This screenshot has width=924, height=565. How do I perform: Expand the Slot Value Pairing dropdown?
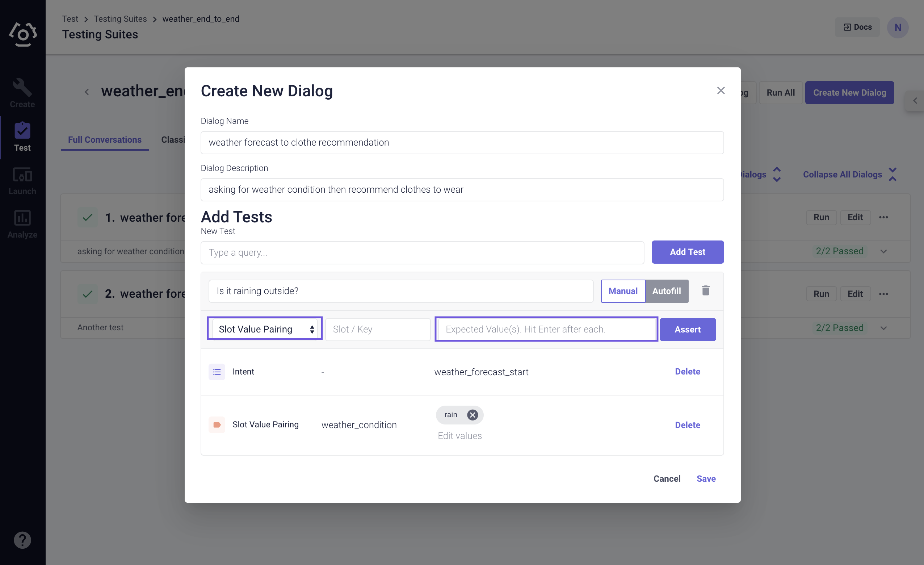point(264,329)
